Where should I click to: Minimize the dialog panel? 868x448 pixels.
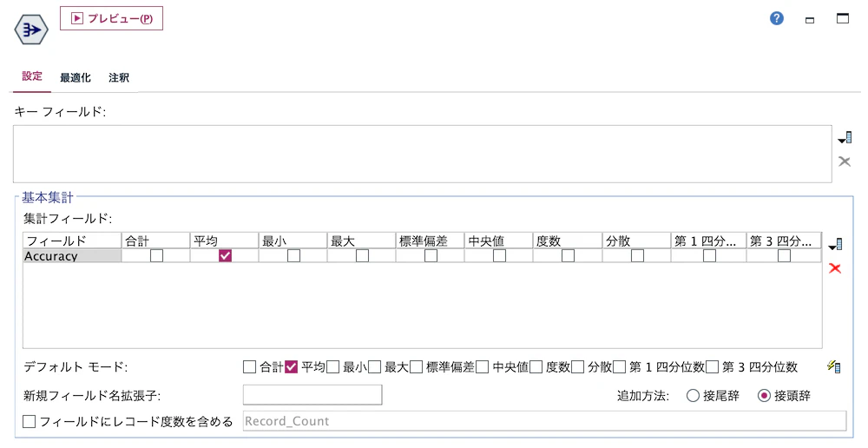point(810,20)
